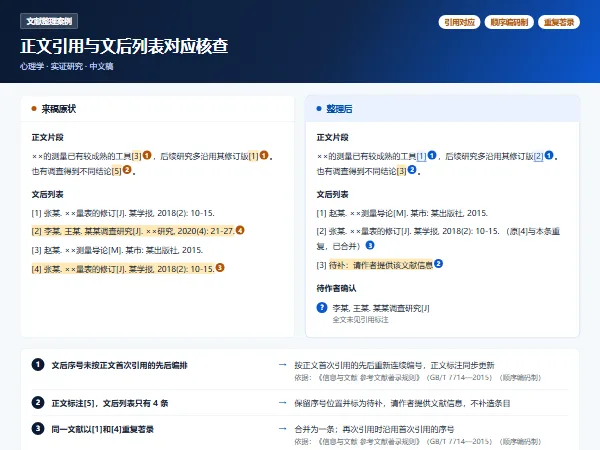Click the blue question mark icon
Screen dimensions: 600x450
point(322,308)
